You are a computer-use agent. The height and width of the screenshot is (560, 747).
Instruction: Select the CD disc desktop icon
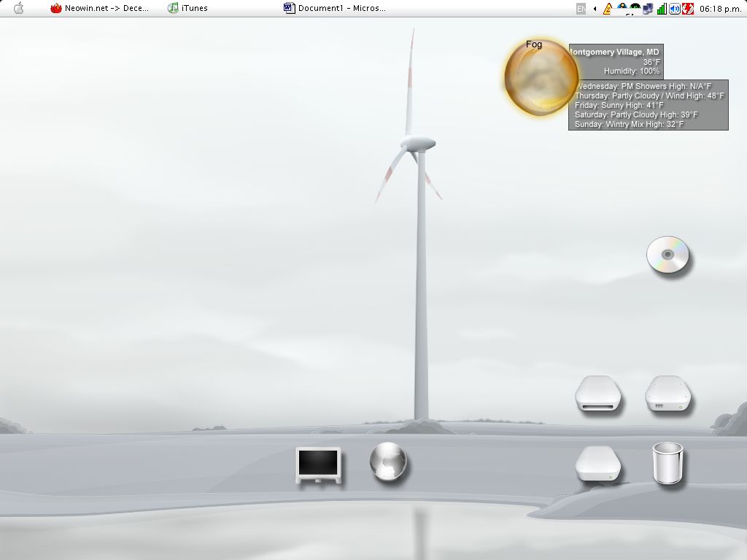tap(667, 256)
